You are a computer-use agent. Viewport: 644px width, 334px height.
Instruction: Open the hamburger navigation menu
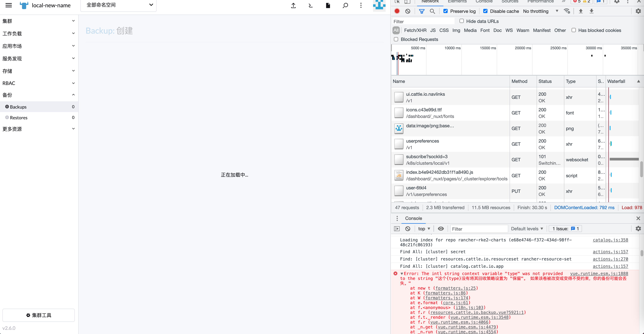coord(8,5)
